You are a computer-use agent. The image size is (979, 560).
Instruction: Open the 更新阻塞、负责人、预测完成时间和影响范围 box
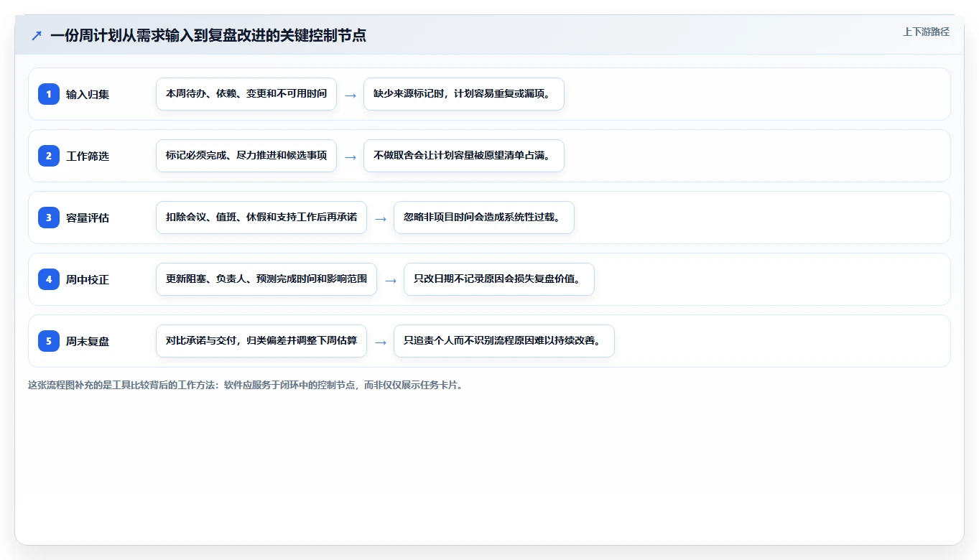click(266, 279)
